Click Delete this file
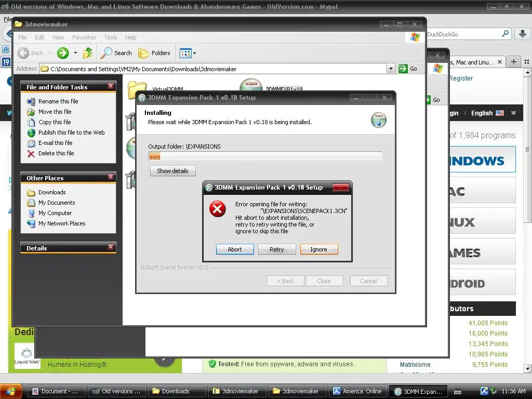This screenshot has width=532, height=399. (x=56, y=153)
